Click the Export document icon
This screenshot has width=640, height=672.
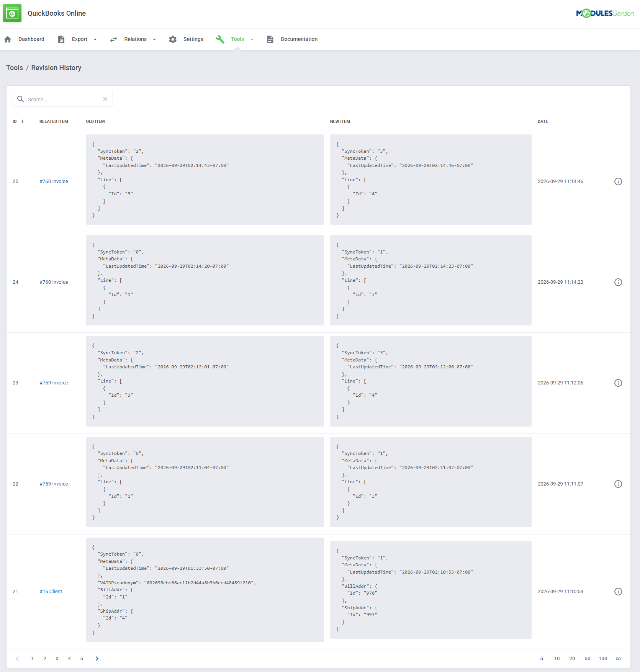click(61, 39)
